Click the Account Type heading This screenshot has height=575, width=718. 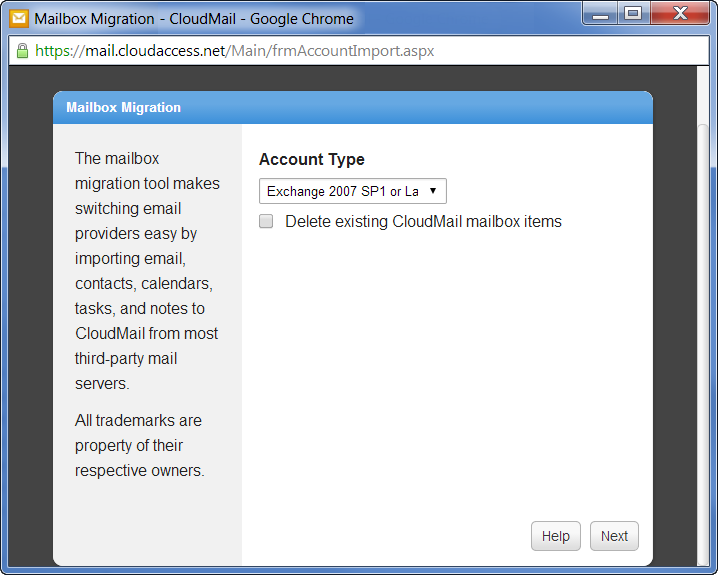311,159
